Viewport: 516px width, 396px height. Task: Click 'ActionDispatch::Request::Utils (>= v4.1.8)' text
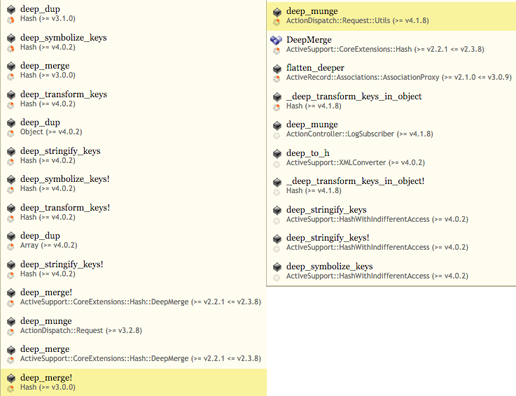[x=358, y=21]
